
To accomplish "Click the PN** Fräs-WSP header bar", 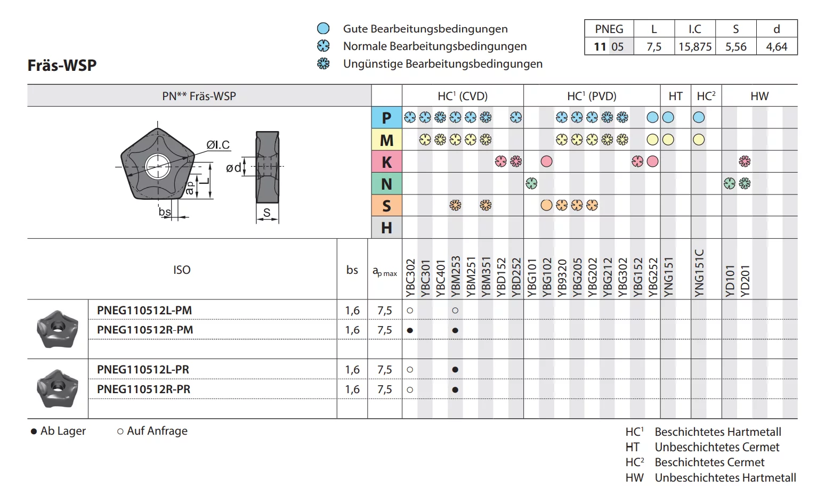I will pyautogui.click(x=199, y=96).
